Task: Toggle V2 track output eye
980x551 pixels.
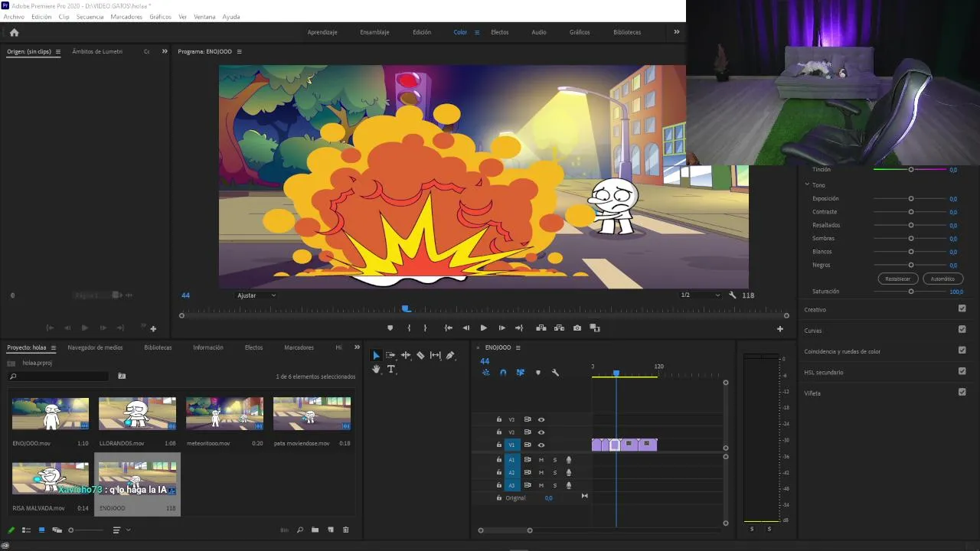Action: [x=541, y=432]
